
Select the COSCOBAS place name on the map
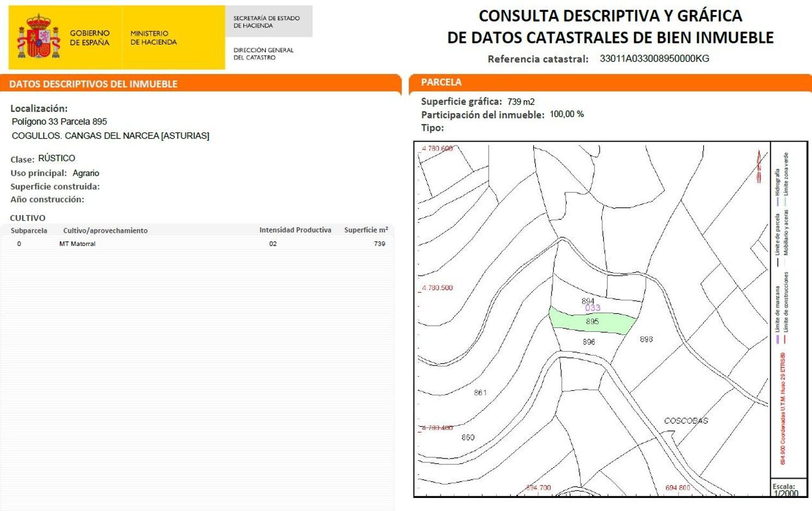pos(686,420)
